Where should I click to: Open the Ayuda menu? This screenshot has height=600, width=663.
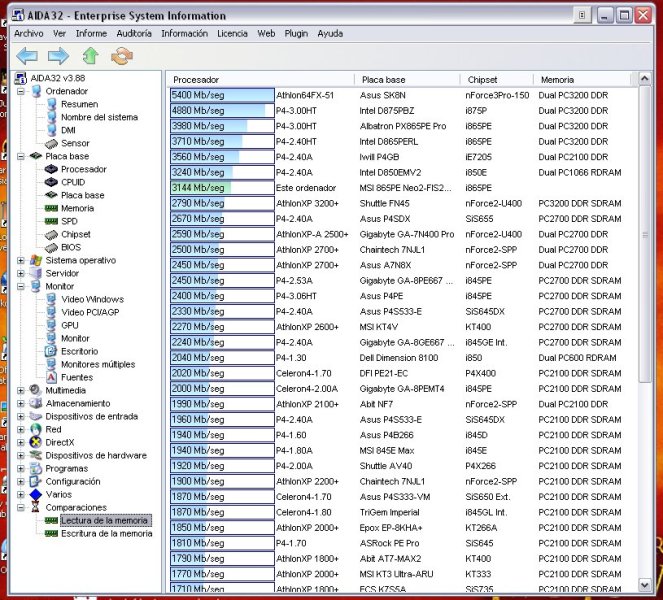[x=330, y=33]
